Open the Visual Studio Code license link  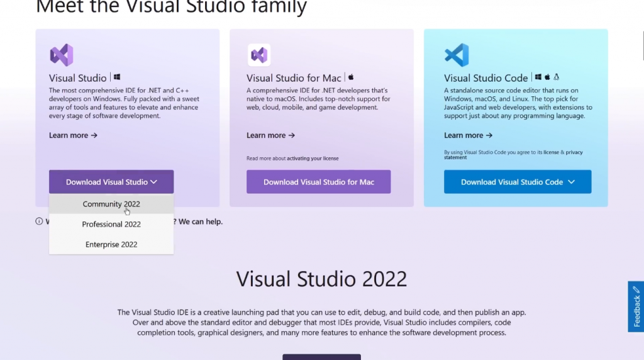[551, 152]
